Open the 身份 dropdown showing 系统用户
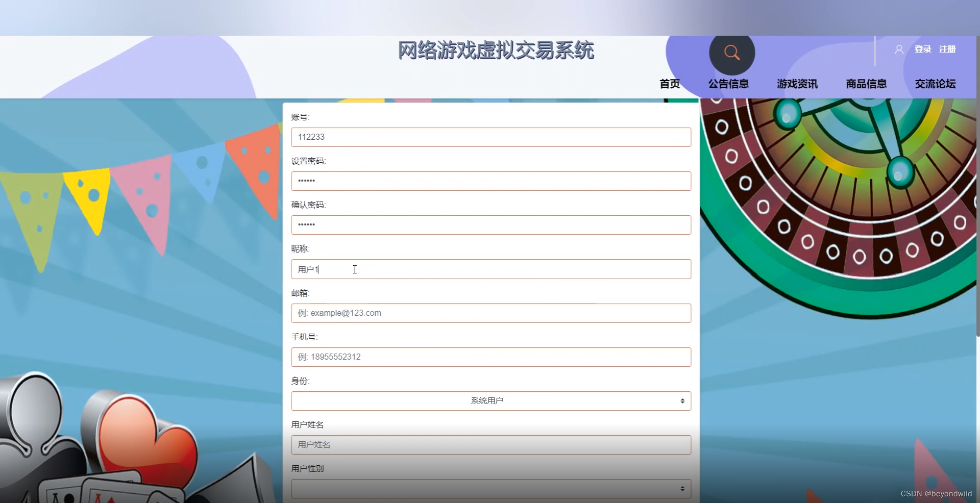Viewport: 980px width, 503px height. [x=491, y=400]
